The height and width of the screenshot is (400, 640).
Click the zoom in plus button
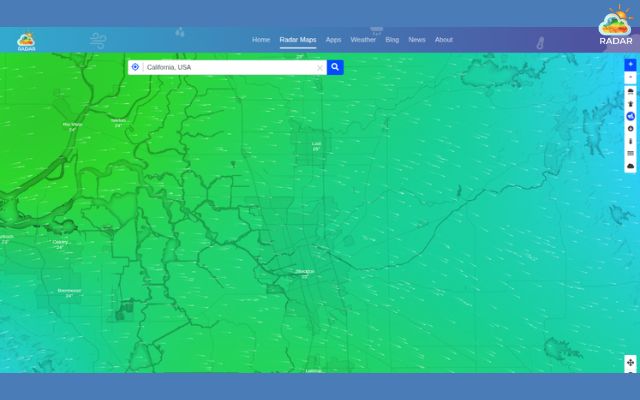click(630, 64)
